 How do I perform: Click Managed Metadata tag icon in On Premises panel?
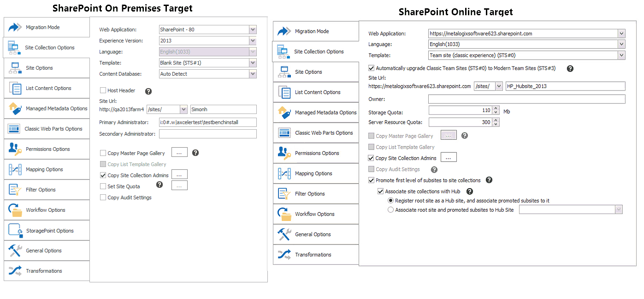(15, 108)
